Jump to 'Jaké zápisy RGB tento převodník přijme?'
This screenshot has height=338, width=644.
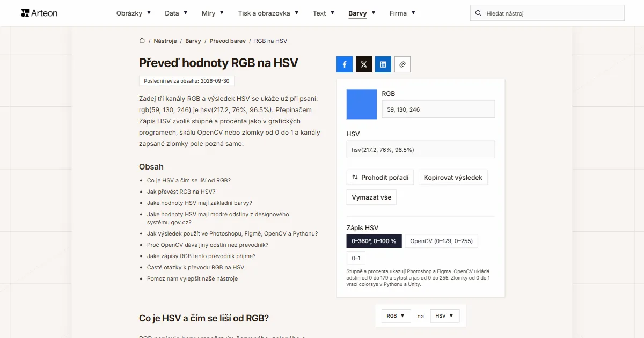[201, 256]
